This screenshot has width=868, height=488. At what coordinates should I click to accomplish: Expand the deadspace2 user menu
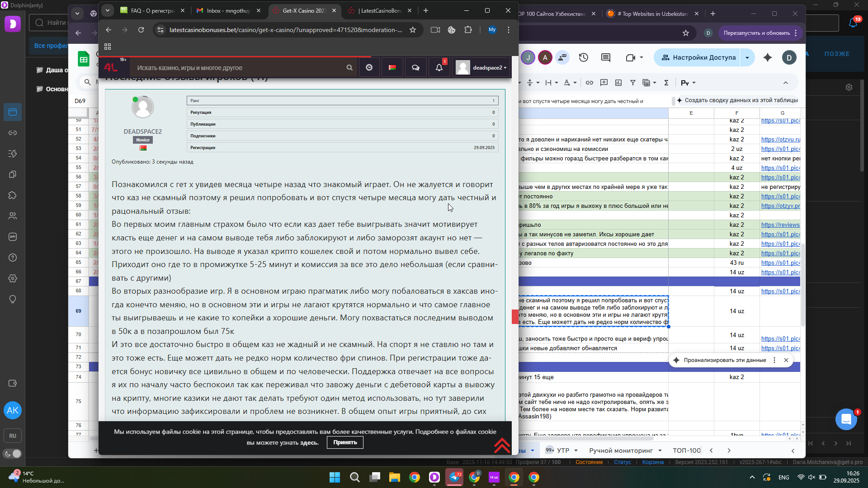[481, 68]
